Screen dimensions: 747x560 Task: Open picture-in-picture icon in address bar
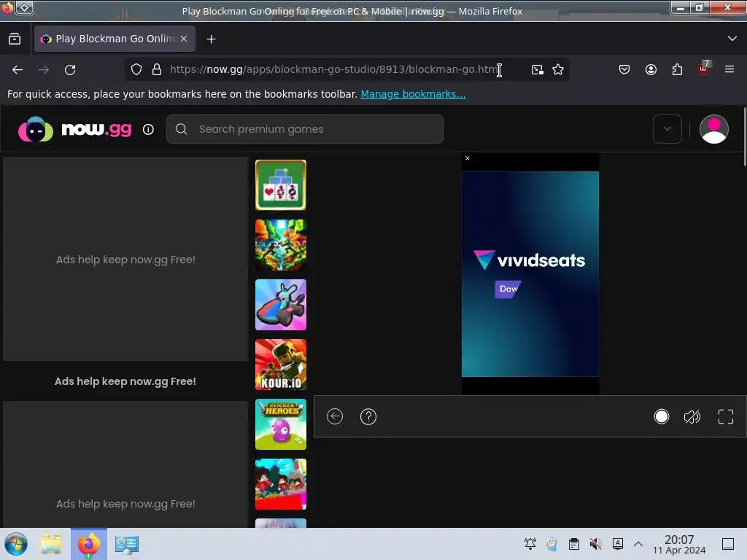(537, 69)
